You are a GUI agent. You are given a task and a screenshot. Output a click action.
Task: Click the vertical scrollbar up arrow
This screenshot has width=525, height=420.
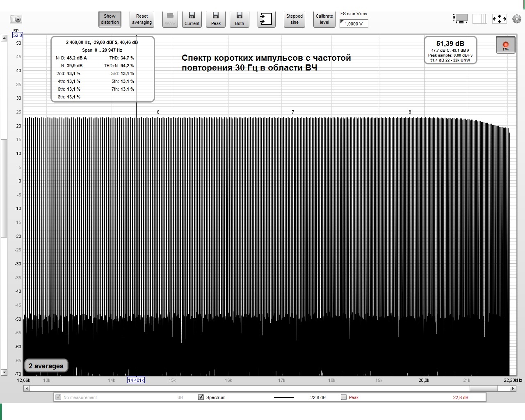(x=4, y=38)
